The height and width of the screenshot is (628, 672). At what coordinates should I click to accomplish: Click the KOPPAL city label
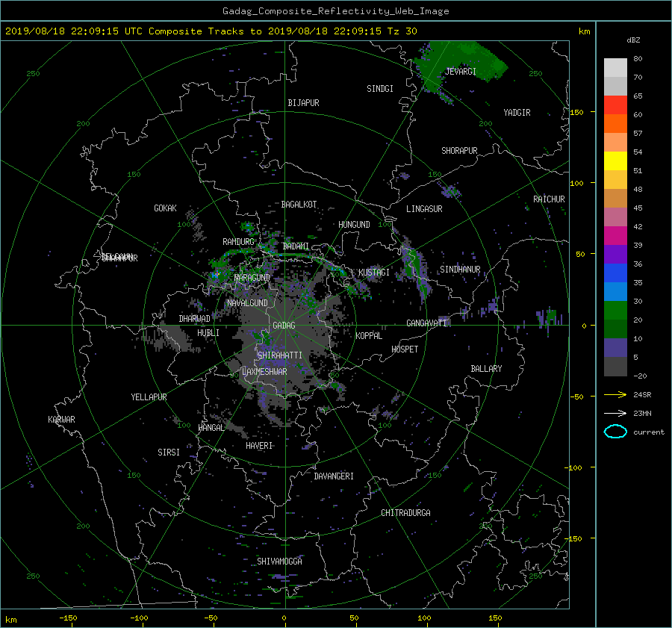click(x=369, y=336)
